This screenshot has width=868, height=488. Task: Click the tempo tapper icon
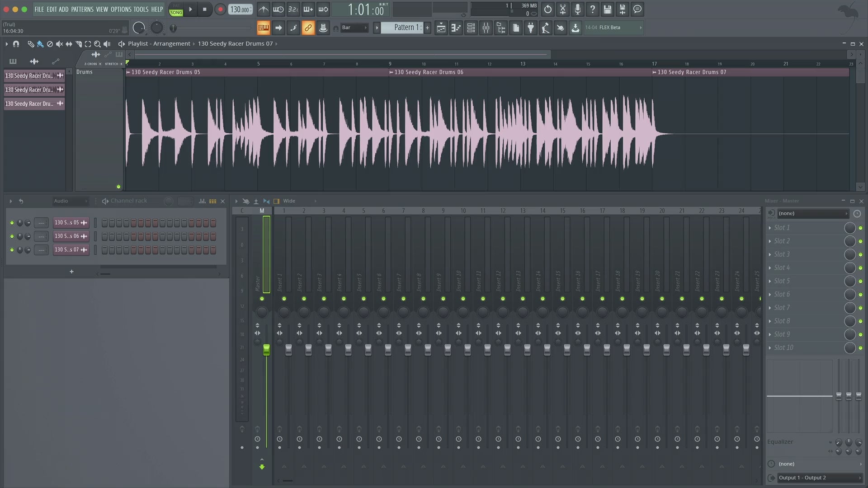point(546,28)
